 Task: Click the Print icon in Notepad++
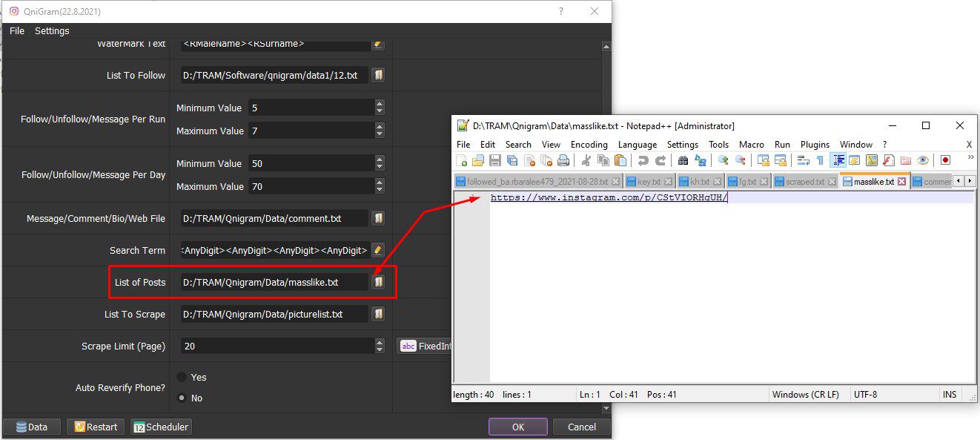point(563,160)
